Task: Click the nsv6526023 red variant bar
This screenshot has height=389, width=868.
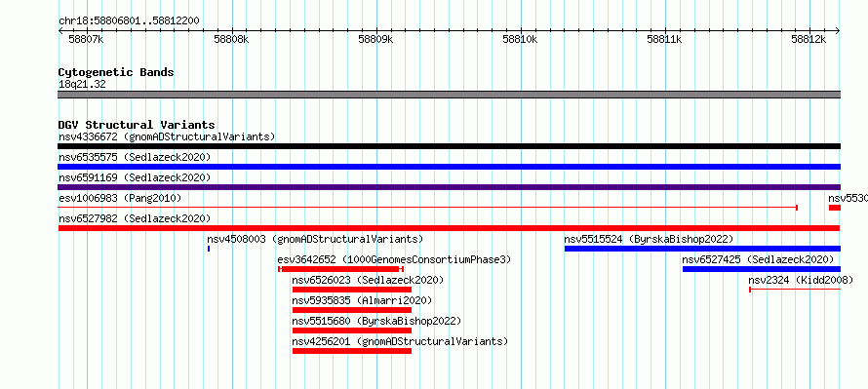Action: pos(352,290)
